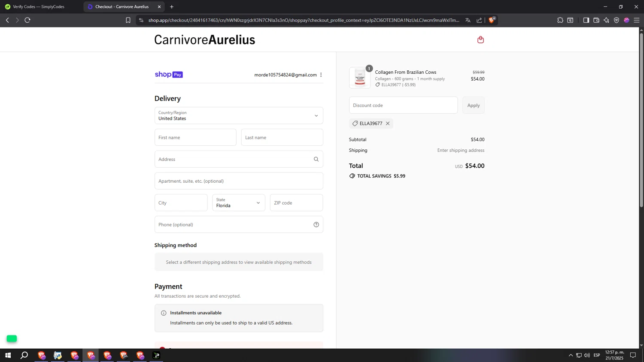
Task: Open the Brave VPN icon
Action: (x=617, y=20)
